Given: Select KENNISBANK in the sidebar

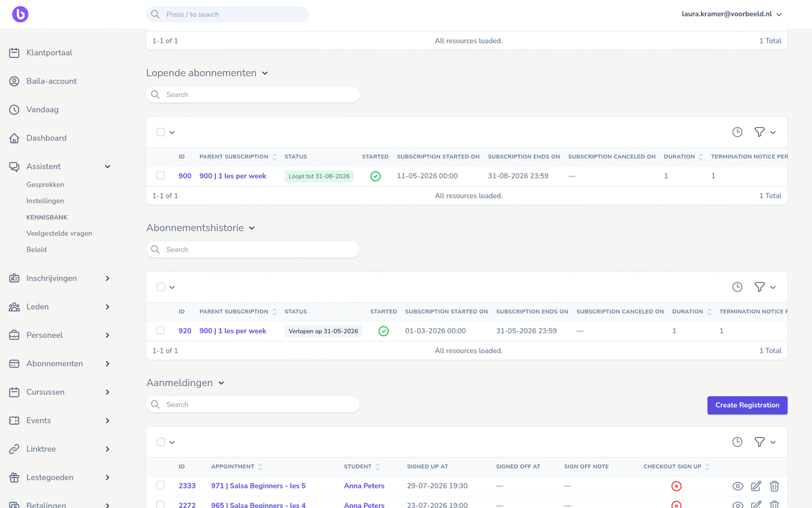Looking at the screenshot, I should coord(47,217).
